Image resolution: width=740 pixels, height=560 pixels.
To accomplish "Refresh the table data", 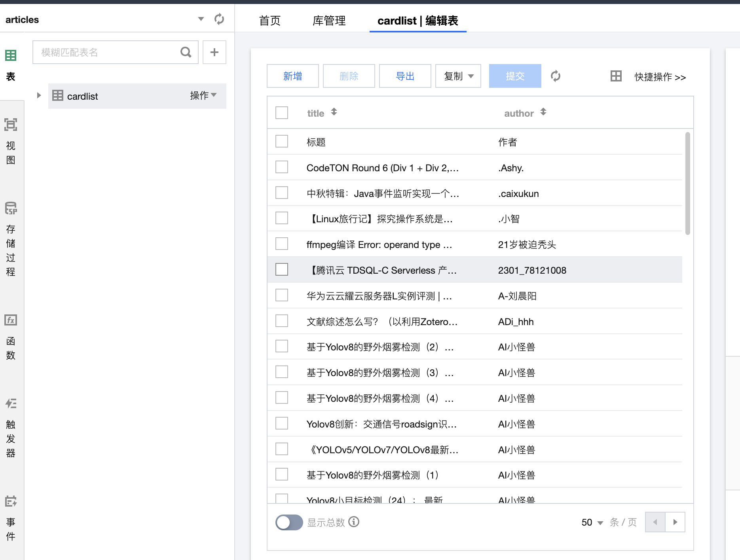I will pyautogui.click(x=556, y=76).
